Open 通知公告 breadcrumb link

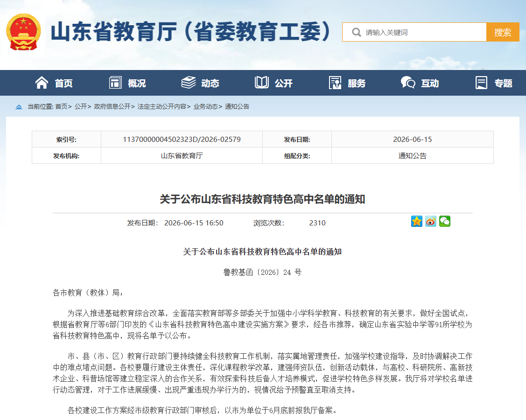pos(237,107)
